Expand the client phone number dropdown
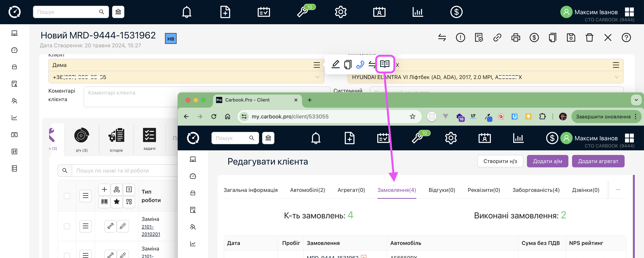 pyautogui.click(x=317, y=77)
